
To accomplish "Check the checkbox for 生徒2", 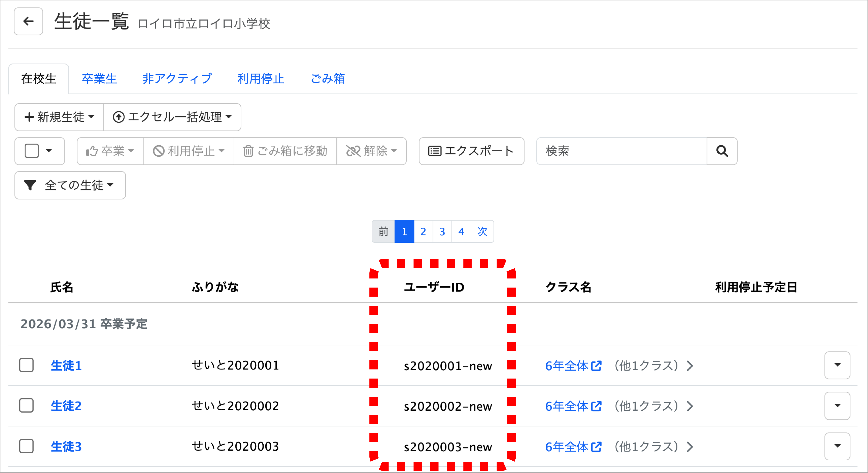I will click(26, 406).
